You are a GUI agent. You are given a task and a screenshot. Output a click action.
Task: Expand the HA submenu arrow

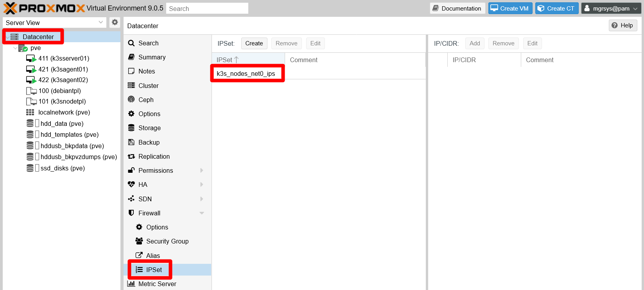(x=202, y=184)
